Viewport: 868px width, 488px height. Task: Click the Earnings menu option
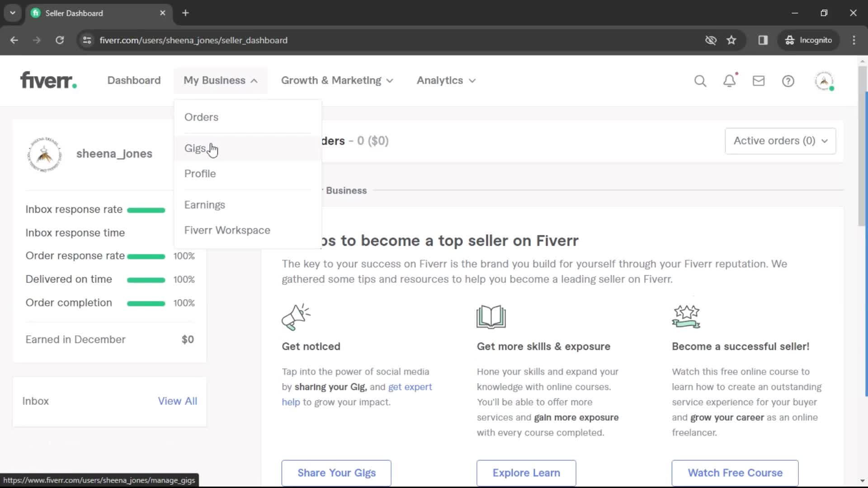(x=204, y=204)
